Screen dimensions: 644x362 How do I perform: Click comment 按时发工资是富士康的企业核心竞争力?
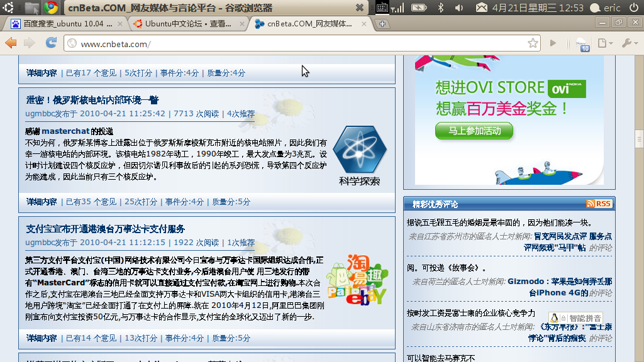[470, 313]
